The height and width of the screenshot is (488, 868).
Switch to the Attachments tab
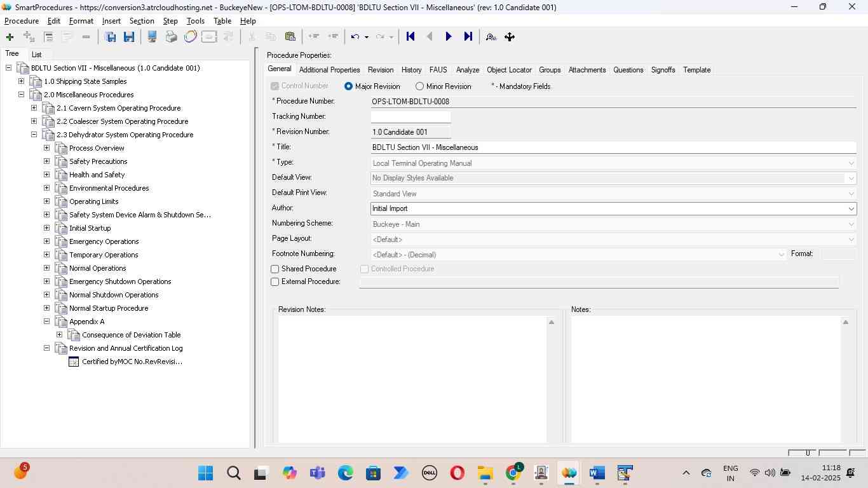[x=587, y=70]
